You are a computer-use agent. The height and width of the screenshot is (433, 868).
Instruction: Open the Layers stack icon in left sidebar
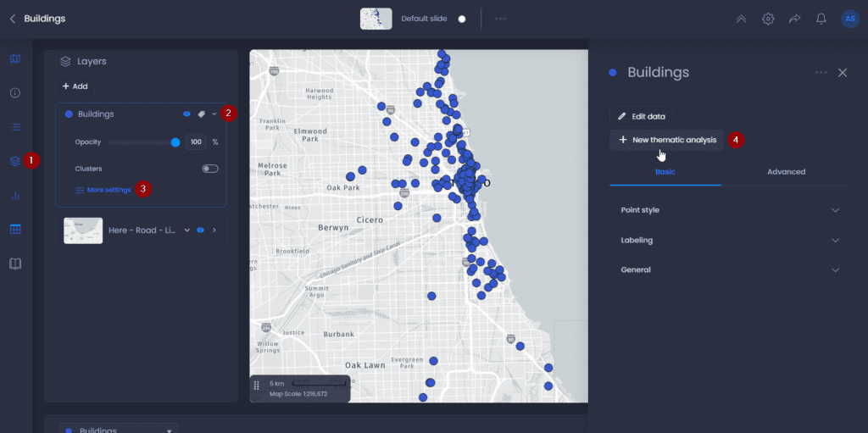[15, 161]
